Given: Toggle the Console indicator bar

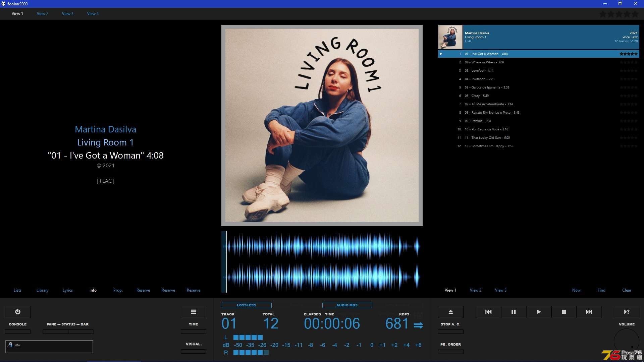Looking at the screenshot, I should (18, 331).
